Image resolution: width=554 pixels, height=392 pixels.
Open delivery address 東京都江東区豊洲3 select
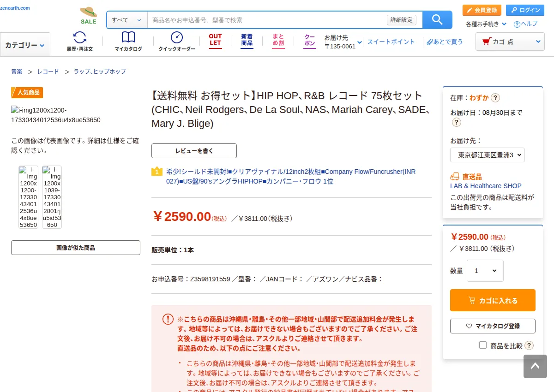coord(488,155)
